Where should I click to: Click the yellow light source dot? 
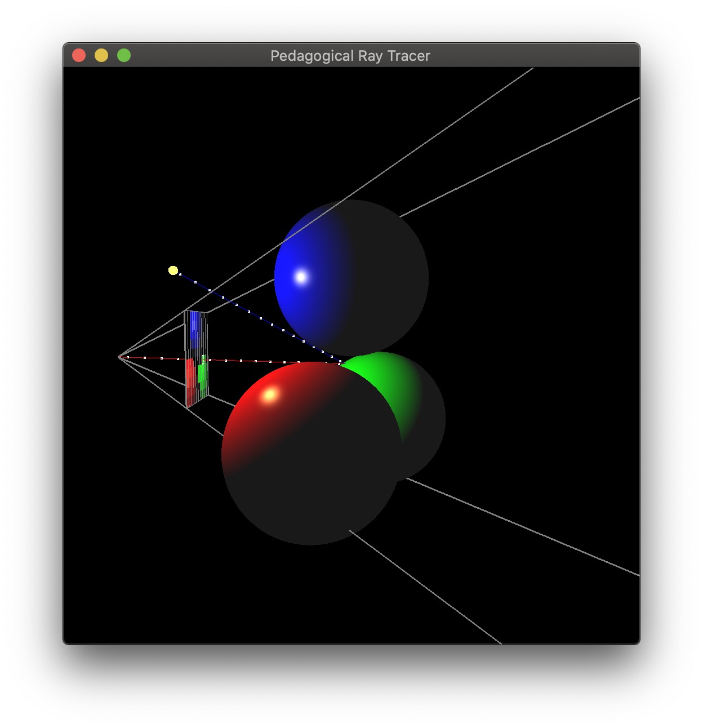coord(173,270)
